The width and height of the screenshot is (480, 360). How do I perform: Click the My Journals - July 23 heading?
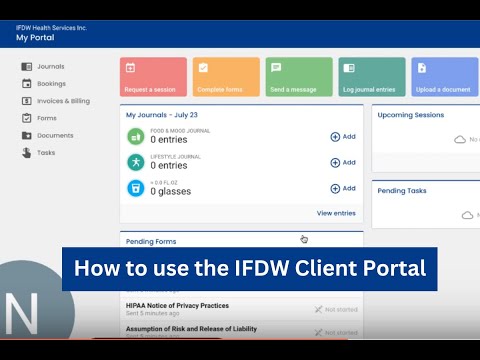click(162, 115)
